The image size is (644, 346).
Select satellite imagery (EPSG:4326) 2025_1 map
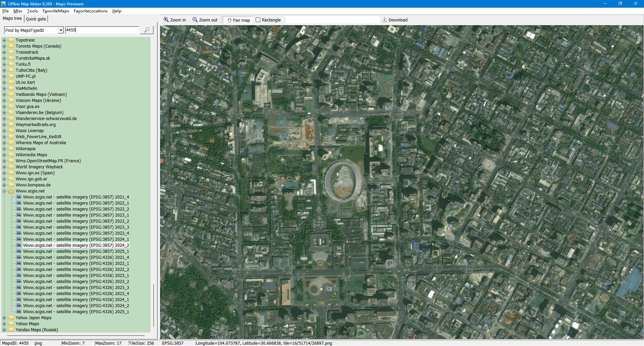(x=76, y=312)
